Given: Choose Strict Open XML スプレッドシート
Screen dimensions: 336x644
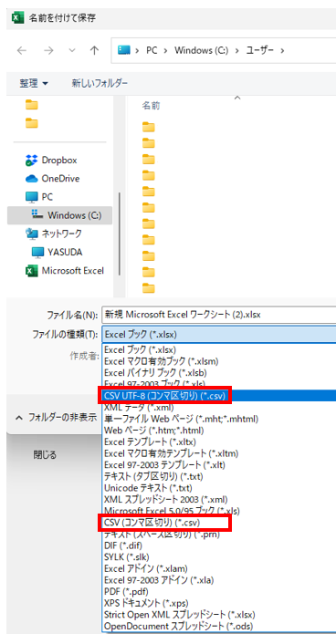Looking at the screenshot, I should tap(180, 615).
